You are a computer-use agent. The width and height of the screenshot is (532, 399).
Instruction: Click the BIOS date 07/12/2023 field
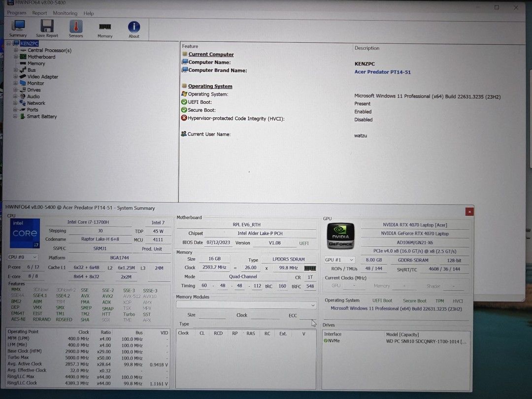pos(218,242)
